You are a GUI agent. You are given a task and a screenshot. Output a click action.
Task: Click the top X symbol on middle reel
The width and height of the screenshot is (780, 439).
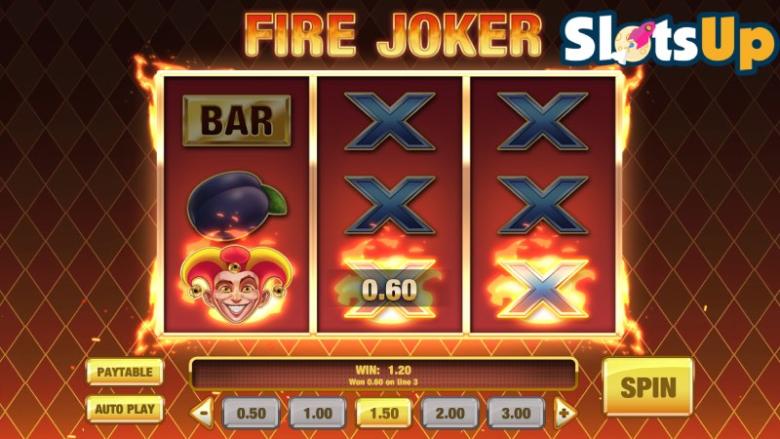click(390, 121)
